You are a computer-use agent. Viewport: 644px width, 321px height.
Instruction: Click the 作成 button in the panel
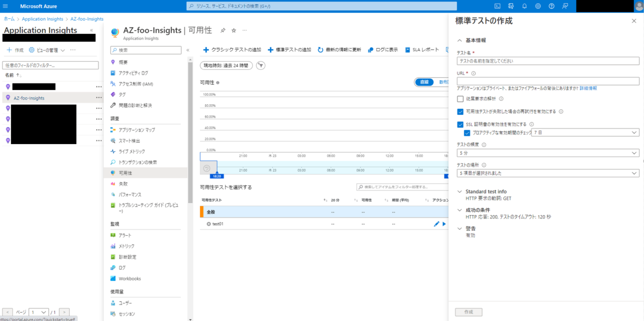(468, 312)
